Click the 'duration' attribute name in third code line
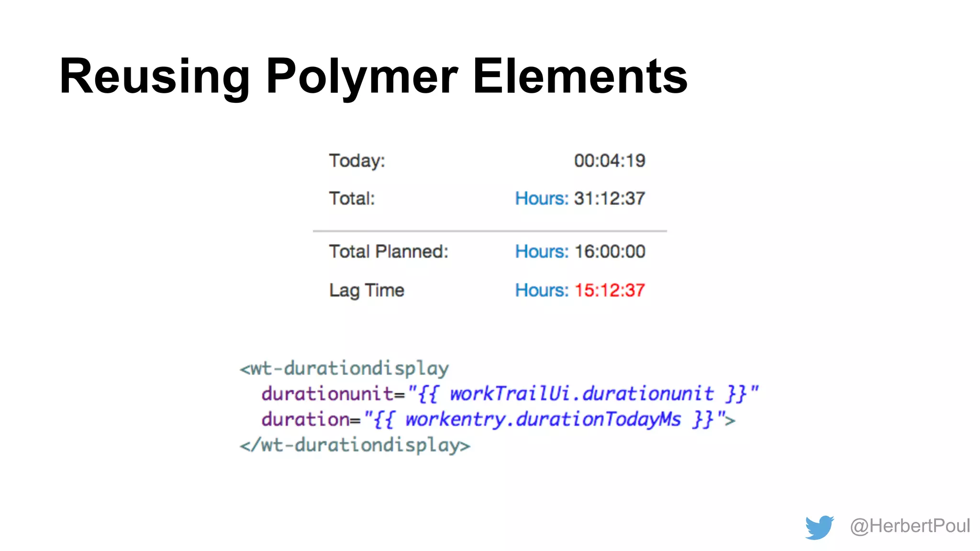The width and height of the screenshot is (980, 551). coord(305,419)
